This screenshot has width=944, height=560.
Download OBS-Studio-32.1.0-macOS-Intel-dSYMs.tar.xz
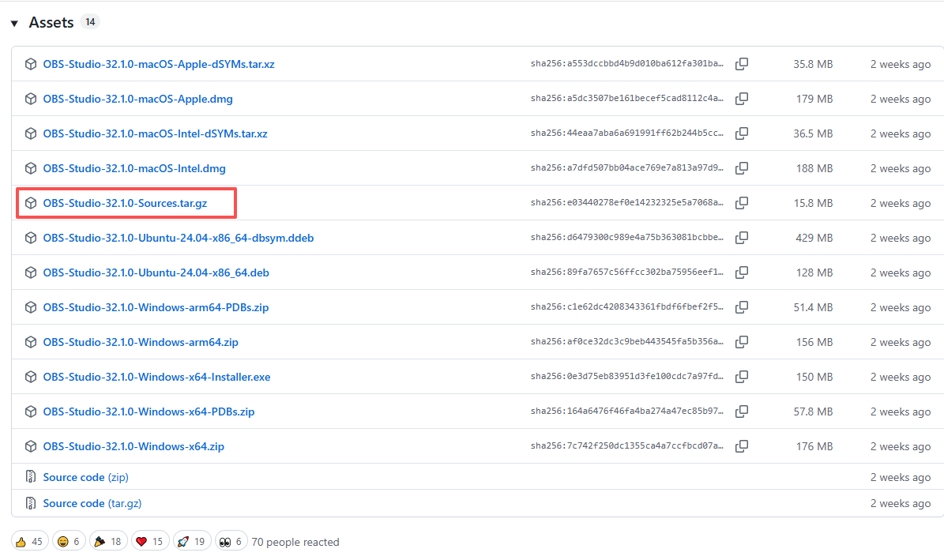156,133
